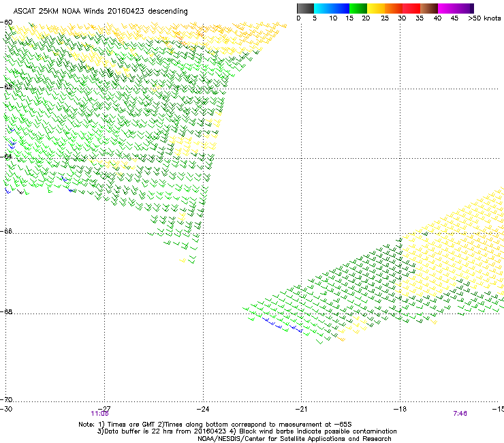The height and width of the screenshot is (443, 504).
Task: Click the brown 35-40 knots color band
Action: pos(429,8)
